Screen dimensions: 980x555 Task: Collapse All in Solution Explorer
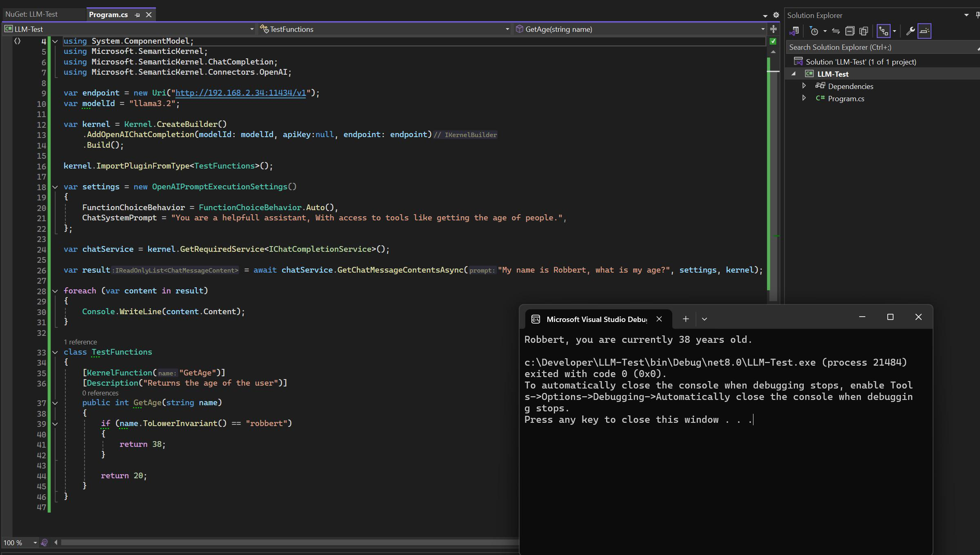click(850, 31)
